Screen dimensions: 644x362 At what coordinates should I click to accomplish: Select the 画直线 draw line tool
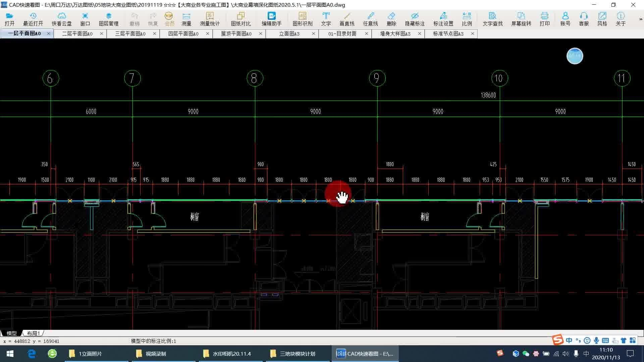coord(346,19)
